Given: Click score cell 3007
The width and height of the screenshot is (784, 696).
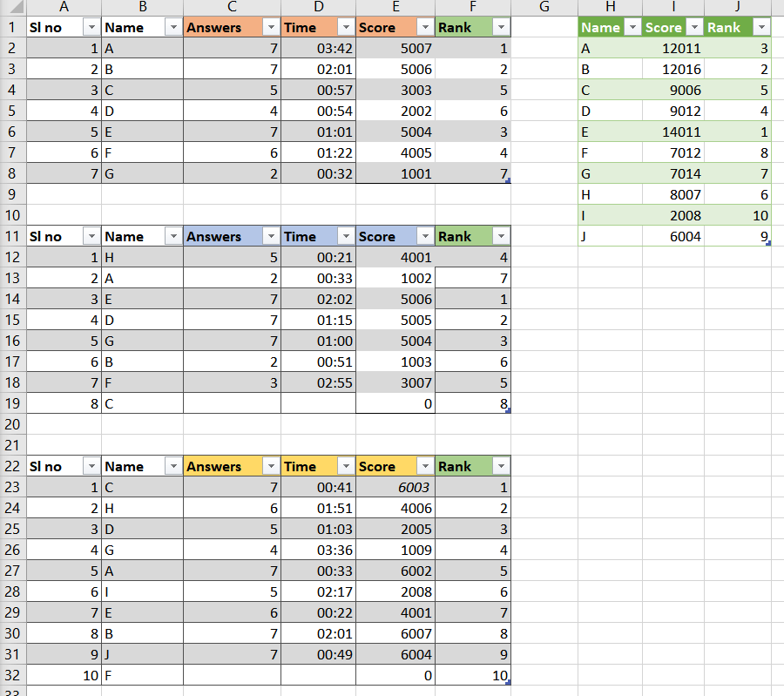Looking at the screenshot, I should pyautogui.click(x=395, y=382).
